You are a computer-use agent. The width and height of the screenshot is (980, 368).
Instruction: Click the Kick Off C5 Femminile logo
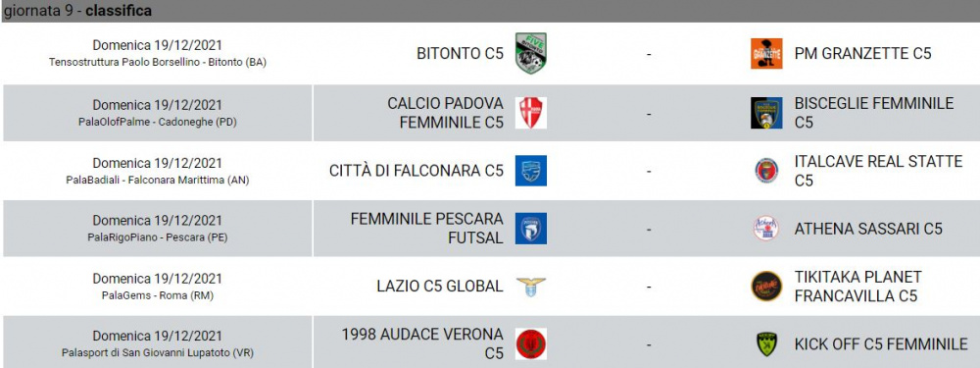766,344
